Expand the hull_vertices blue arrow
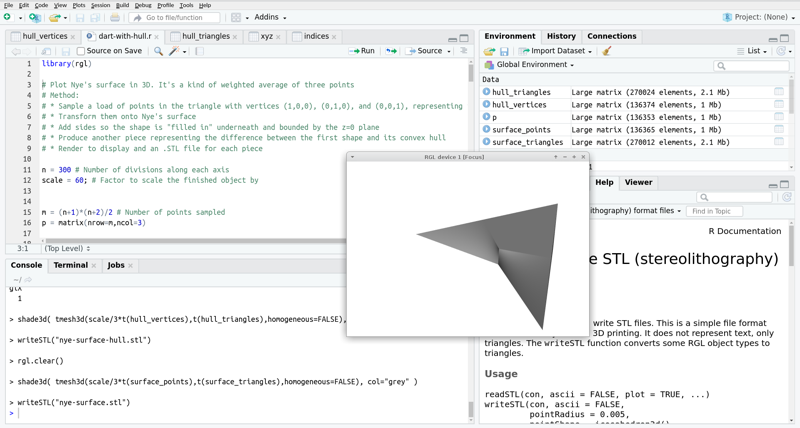The height and width of the screenshot is (428, 800). pyautogui.click(x=487, y=105)
